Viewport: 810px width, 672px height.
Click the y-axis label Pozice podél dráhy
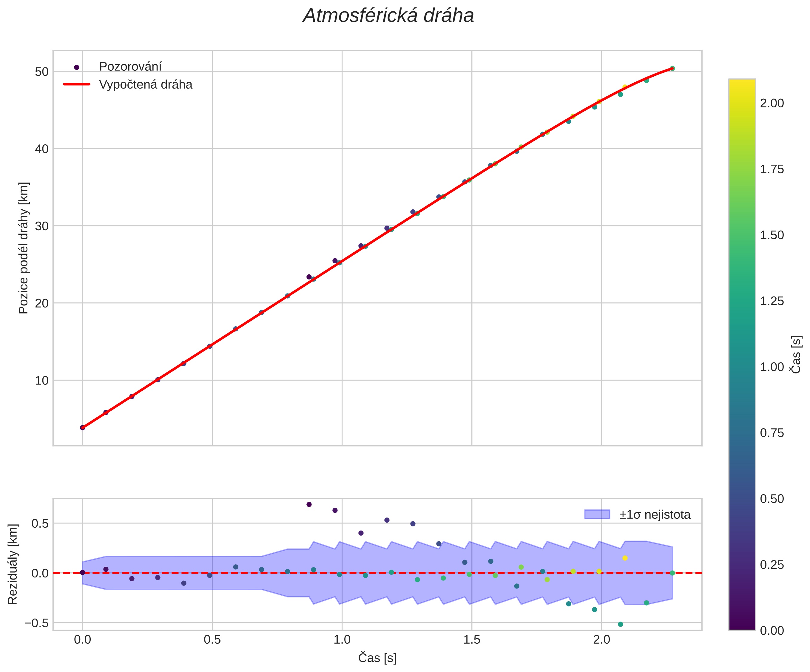[24, 248]
